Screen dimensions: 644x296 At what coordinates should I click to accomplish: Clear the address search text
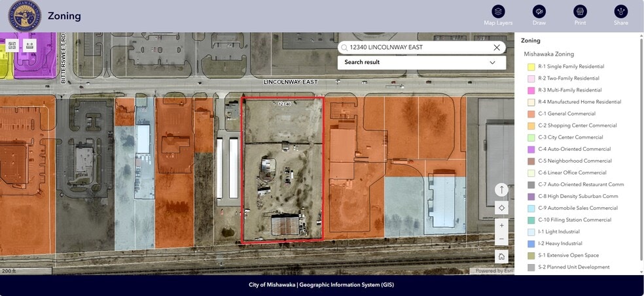497,47
